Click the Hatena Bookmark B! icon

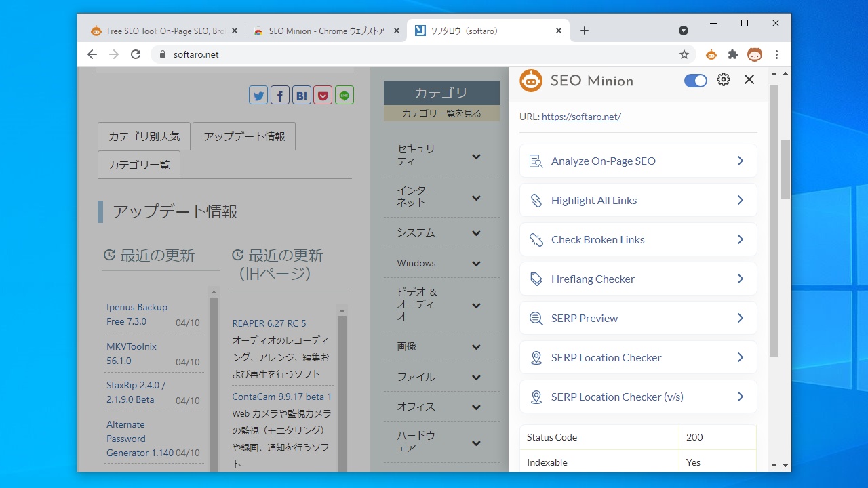point(302,96)
